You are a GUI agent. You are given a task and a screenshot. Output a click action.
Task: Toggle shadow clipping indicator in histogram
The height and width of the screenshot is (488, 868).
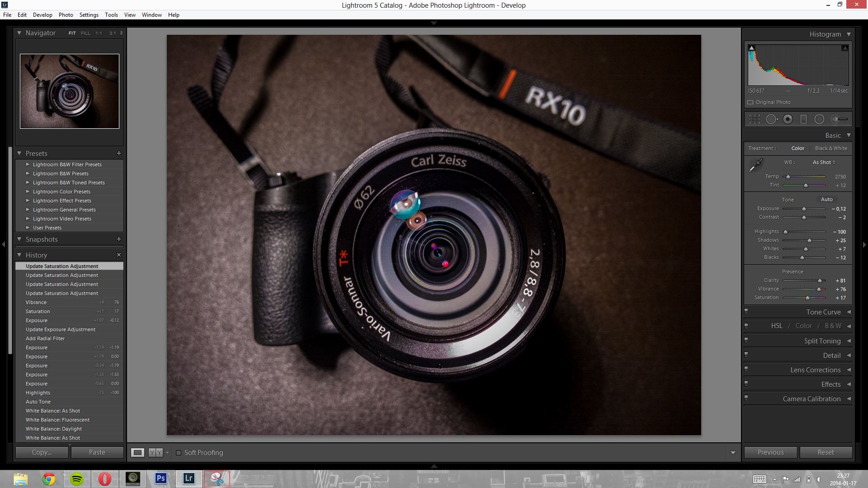(751, 47)
